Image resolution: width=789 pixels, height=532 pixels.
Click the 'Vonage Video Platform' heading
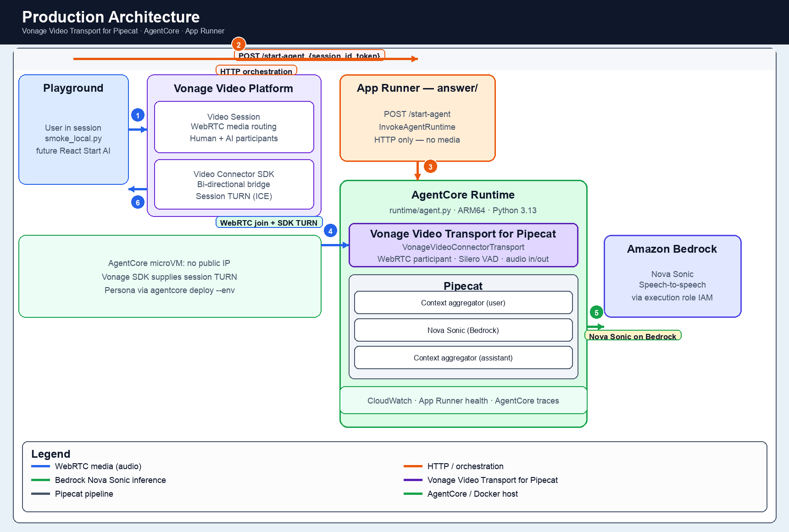tap(233, 89)
